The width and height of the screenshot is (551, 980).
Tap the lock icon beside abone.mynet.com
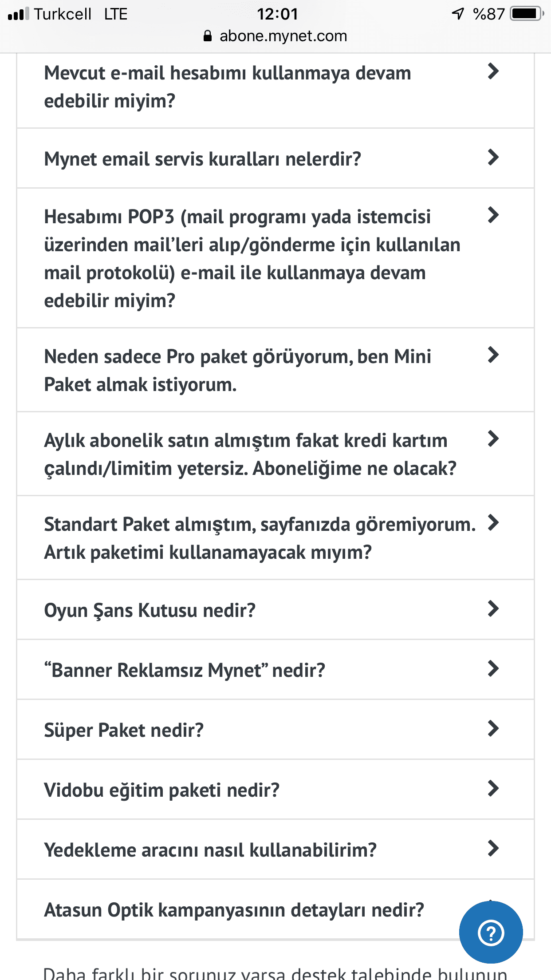207,36
